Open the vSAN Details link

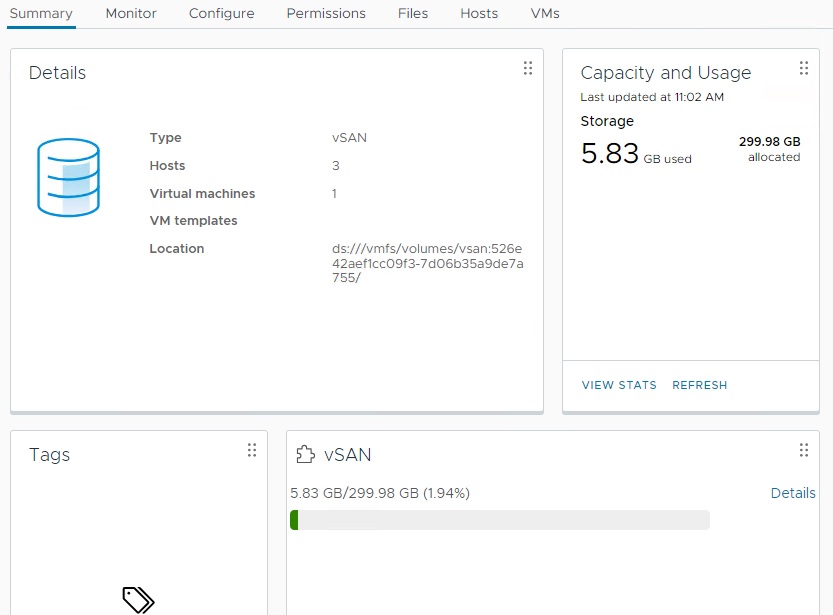click(793, 493)
